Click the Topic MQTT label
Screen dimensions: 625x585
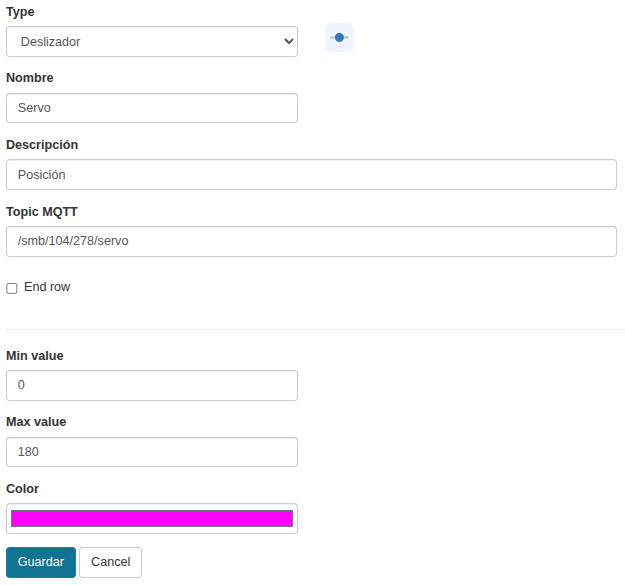(x=42, y=212)
